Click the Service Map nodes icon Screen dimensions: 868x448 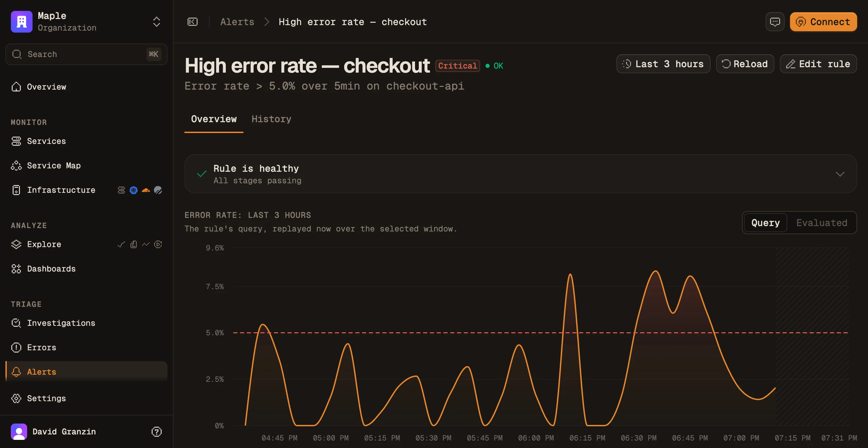[x=16, y=166]
